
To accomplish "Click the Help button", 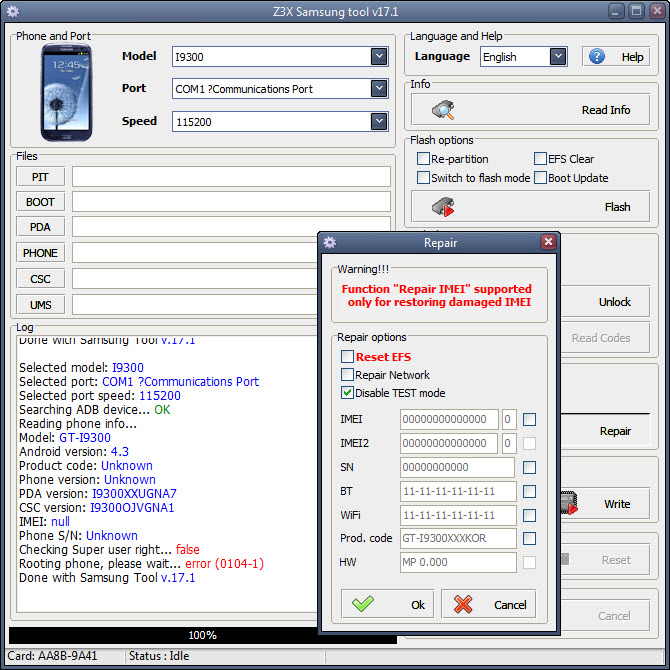I will pyautogui.click(x=616, y=56).
